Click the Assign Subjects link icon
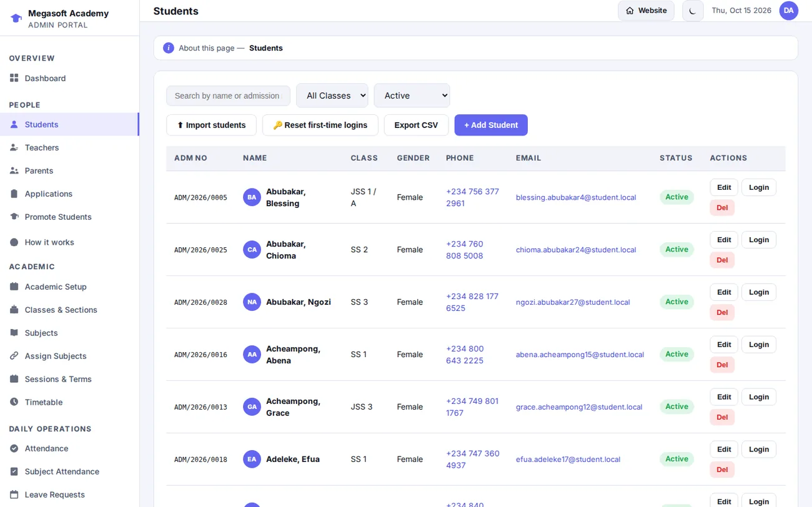812x507 pixels. [14, 356]
